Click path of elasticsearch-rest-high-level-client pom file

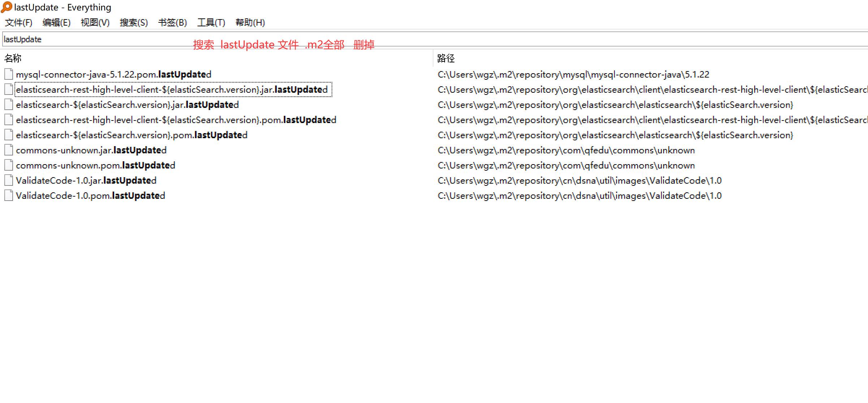[x=652, y=120]
